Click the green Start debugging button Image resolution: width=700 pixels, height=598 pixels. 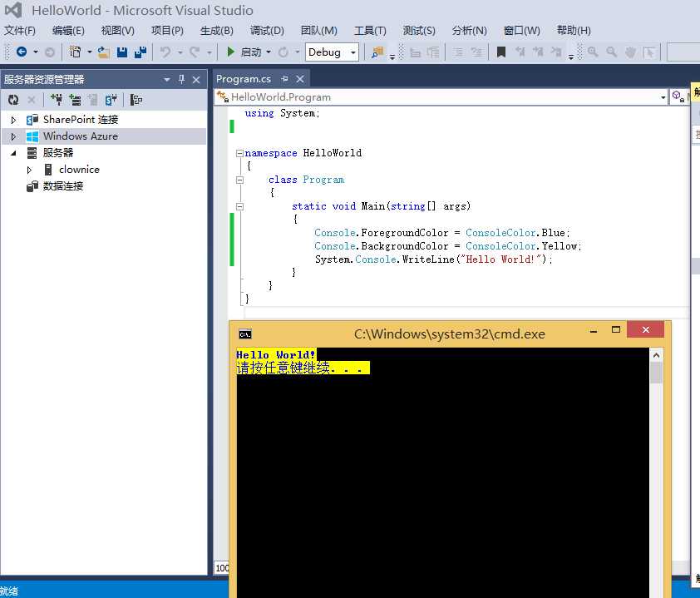pyautogui.click(x=230, y=52)
